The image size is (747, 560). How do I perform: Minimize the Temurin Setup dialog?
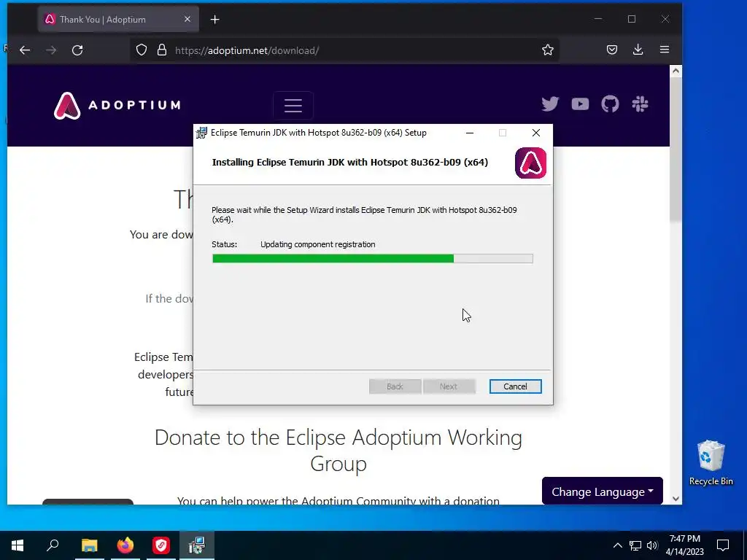pyautogui.click(x=470, y=133)
